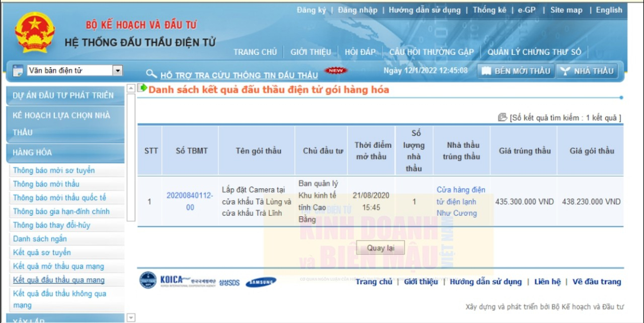
Task: Switch to the BÊN MỜI THẦU tab
Action: pyautogui.click(x=516, y=71)
